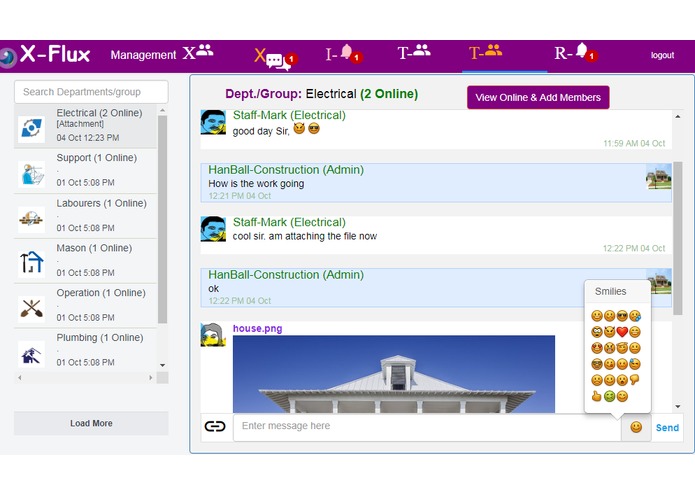
Task: Click the Plumbing group icon
Action: [x=31, y=355]
